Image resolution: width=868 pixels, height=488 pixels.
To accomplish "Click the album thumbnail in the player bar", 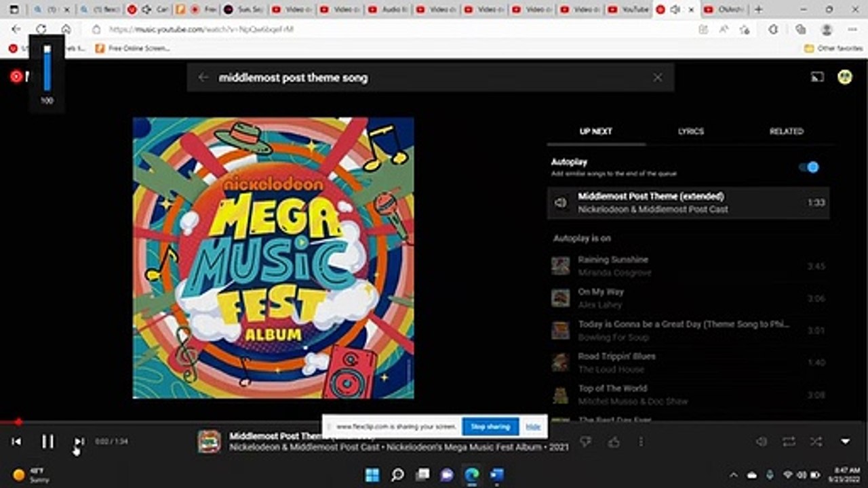I will pyautogui.click(x=209, y=441).
